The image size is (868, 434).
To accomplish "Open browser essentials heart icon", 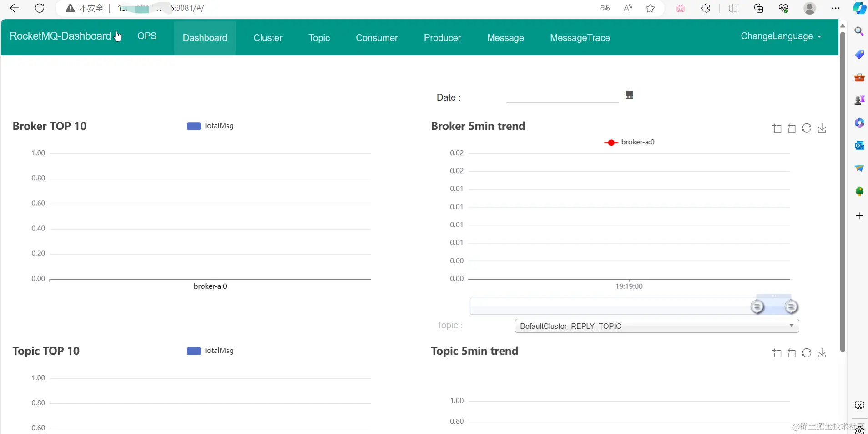I will [783, 8].
